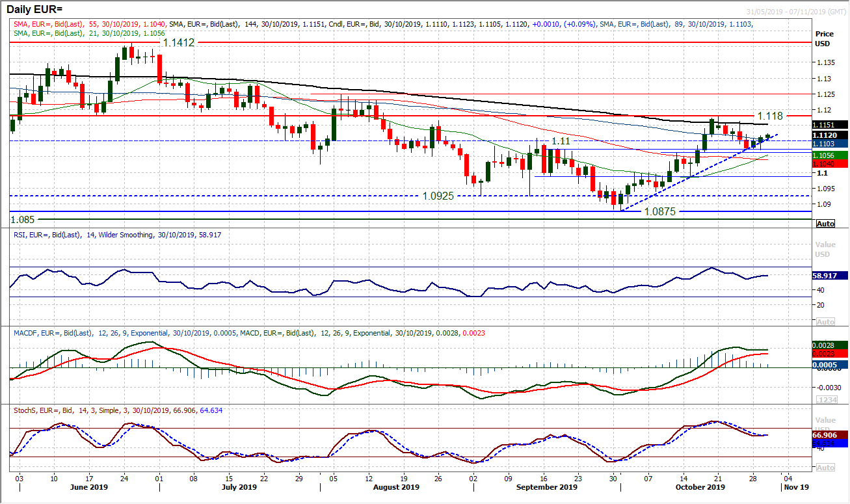
Task: Click 'July 2019' on the date axis
Action: point(239,487)
